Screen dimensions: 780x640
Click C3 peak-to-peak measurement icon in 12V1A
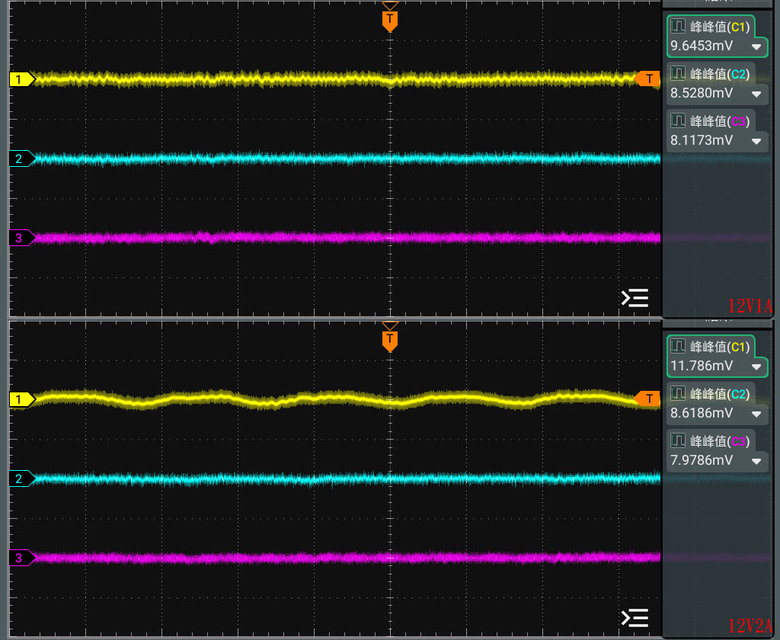click(678, 121)
